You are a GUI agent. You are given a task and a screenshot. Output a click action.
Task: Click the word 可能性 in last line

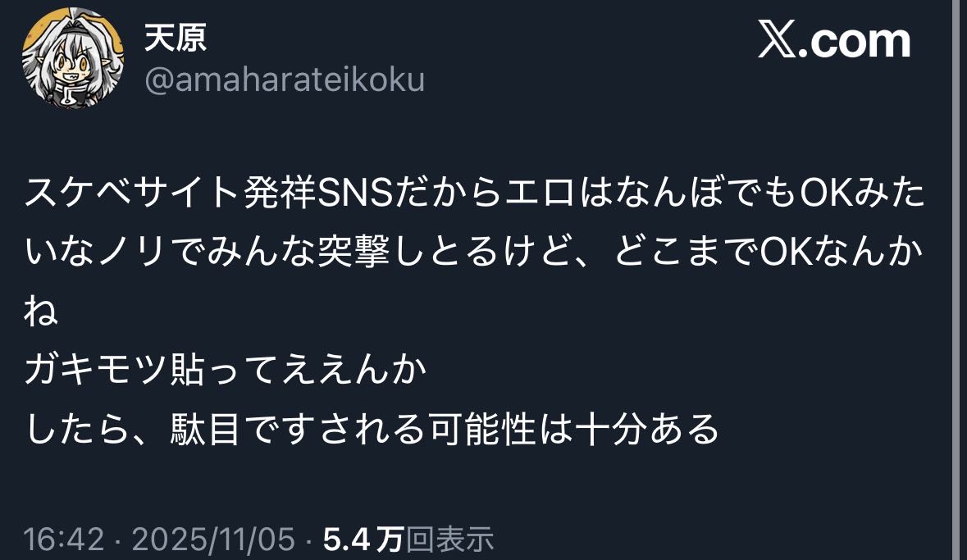coord(483,429)
